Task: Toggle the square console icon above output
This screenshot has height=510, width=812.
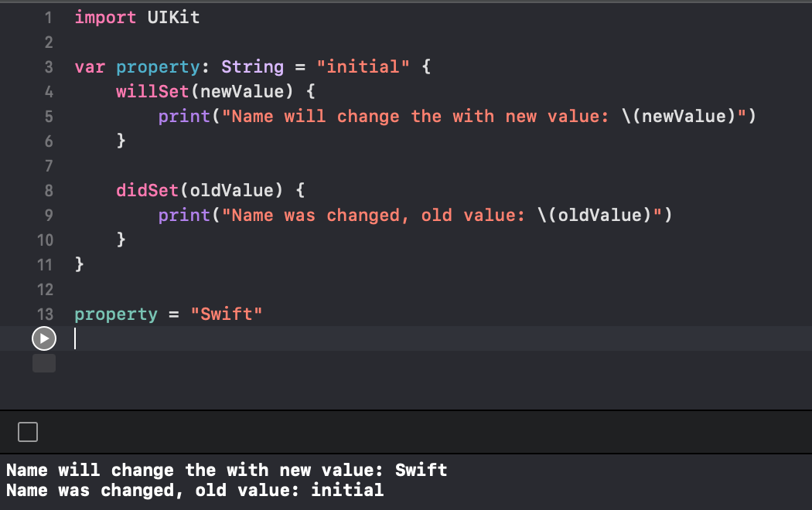Action: [x=28, y=432]
